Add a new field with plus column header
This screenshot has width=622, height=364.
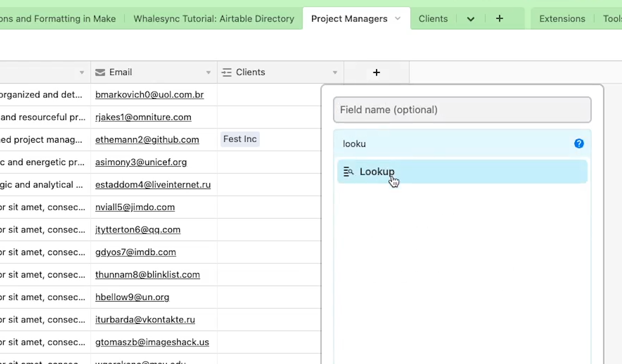(377, 72)
